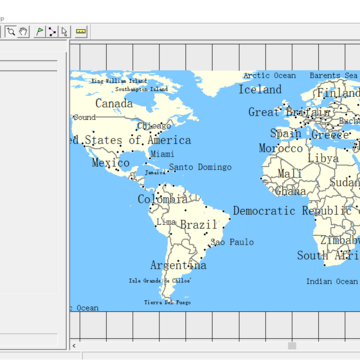The image size is (360, 360).
Task: Click the Arctic Ocean label
Action: tap(270, 76)
